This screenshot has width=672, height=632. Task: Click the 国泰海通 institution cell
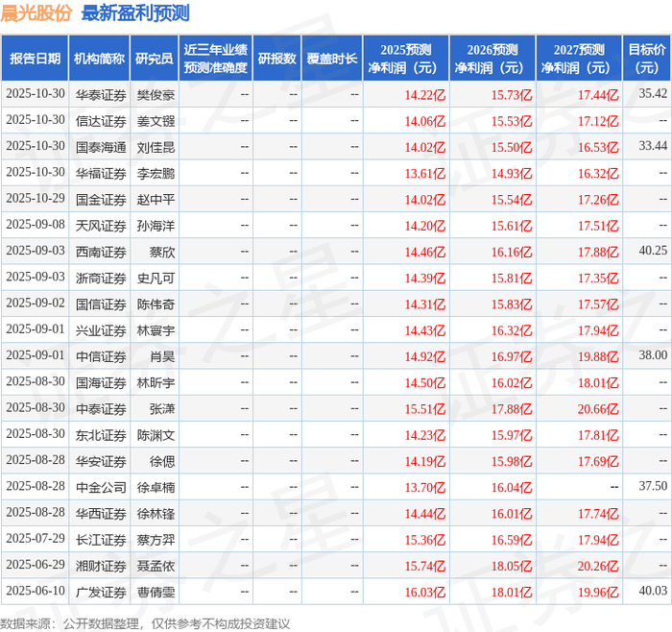coord(101,148)
